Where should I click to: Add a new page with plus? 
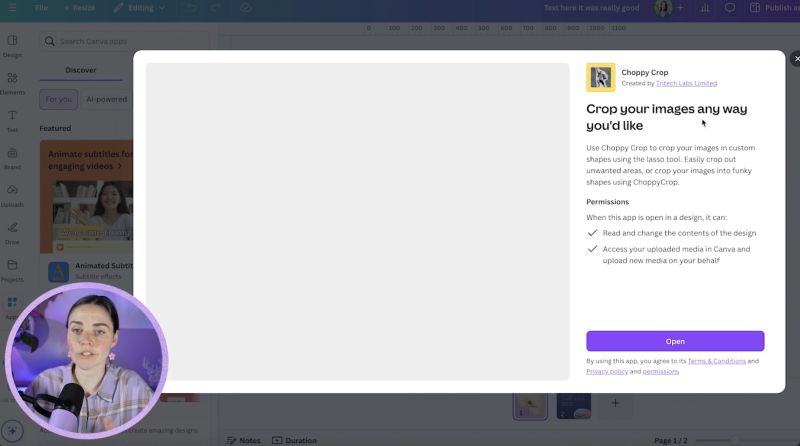tap(615, 404)
